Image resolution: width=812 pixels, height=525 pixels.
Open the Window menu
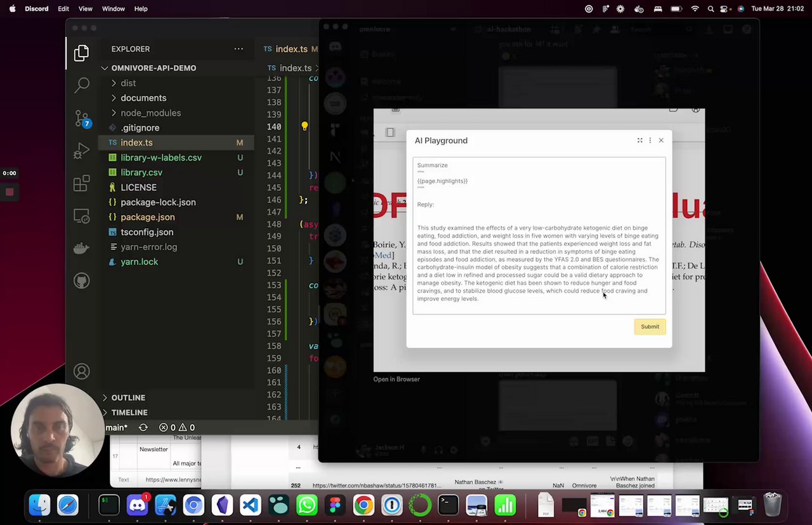click(114, 9)
